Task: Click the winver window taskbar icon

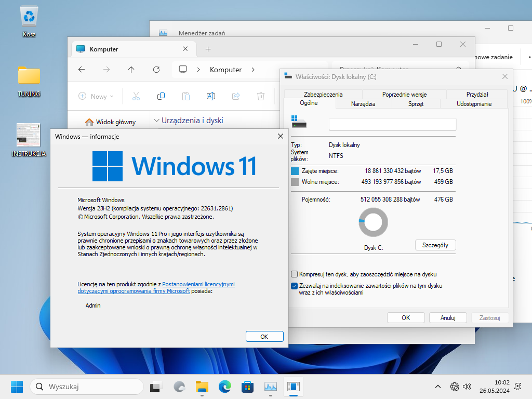Action: pyautogui.click(x=293, y=387)
